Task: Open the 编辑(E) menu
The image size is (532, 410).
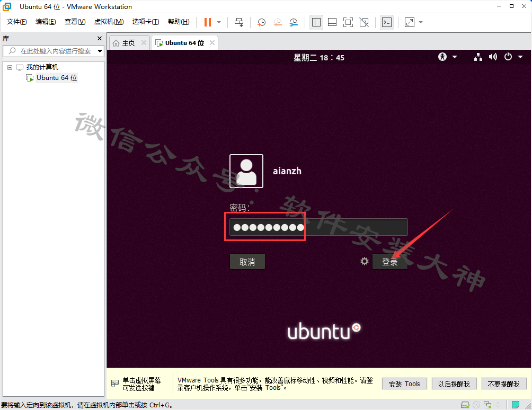Action: (46, 22)
